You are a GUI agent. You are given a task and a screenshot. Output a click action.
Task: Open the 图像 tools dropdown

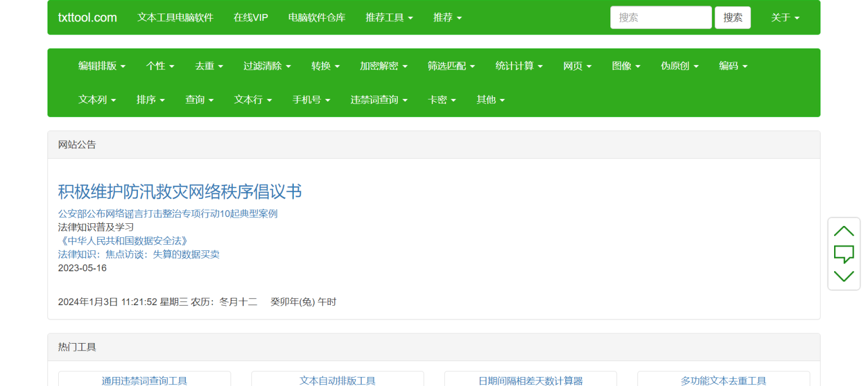[626, 66]
